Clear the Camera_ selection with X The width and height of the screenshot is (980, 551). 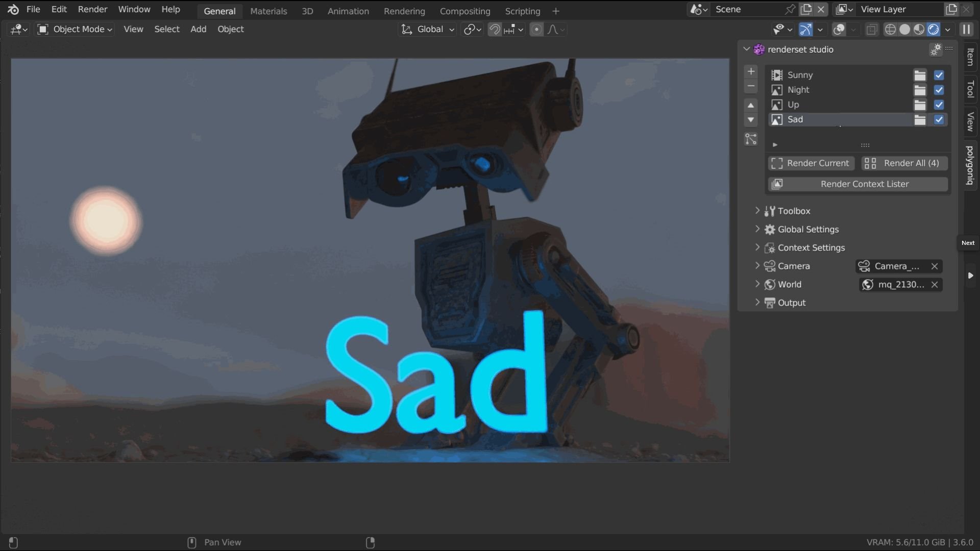coord(935,266)
